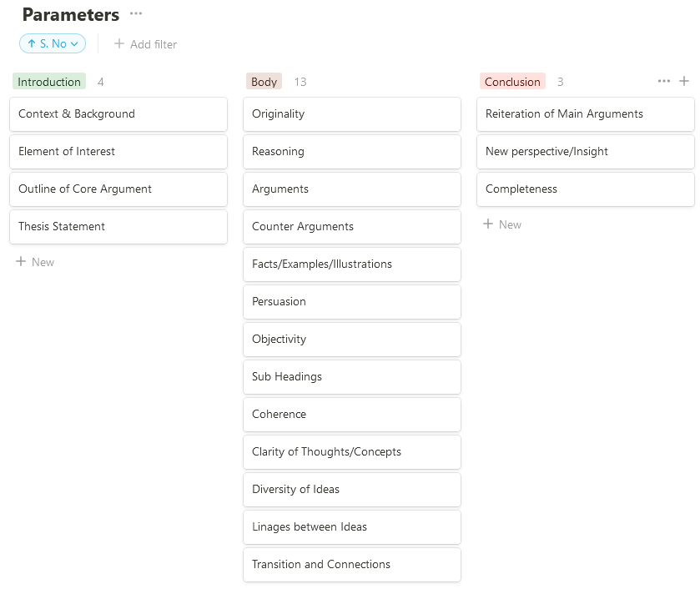Add a new card under Conclusion
700x589 pixels.
[x=502, y=224]
